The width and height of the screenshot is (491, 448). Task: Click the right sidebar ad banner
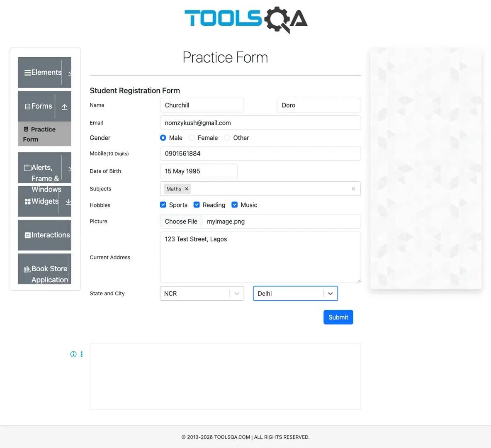click(x=426, y=168)
